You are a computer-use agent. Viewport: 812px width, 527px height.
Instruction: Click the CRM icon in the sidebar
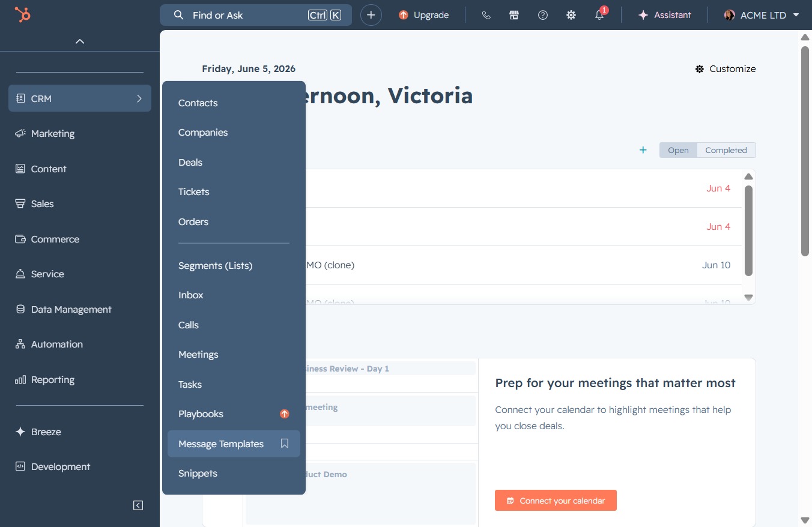pos(20,98)
